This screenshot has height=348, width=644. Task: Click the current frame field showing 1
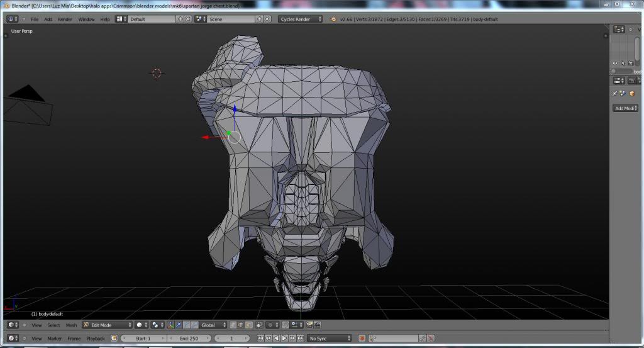232,338
